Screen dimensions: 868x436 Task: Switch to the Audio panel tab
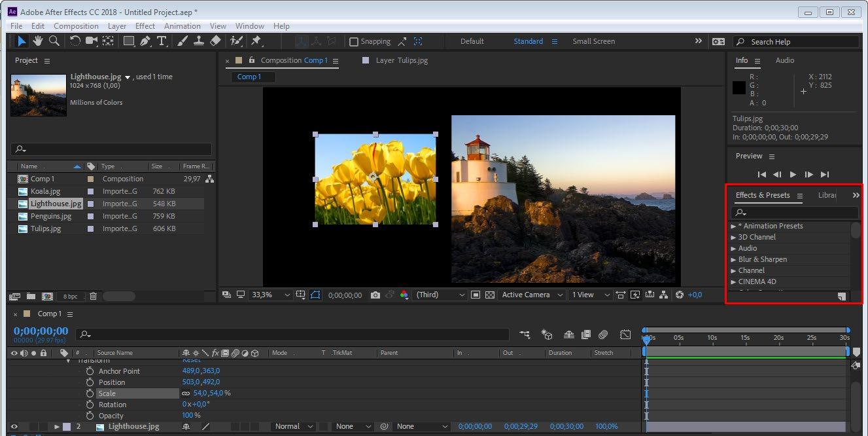click(785, 60)
